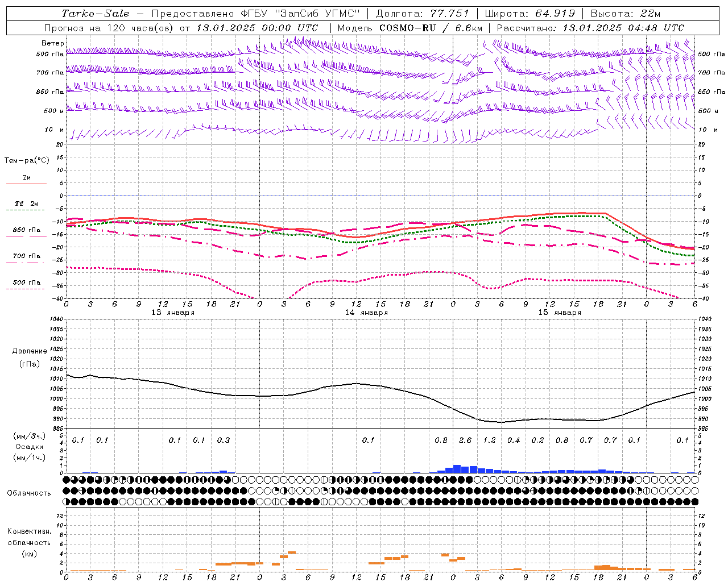Click the '10 м' wind level label on the left
The height and width of the screenshot is (582, 728).
point(55,130)
